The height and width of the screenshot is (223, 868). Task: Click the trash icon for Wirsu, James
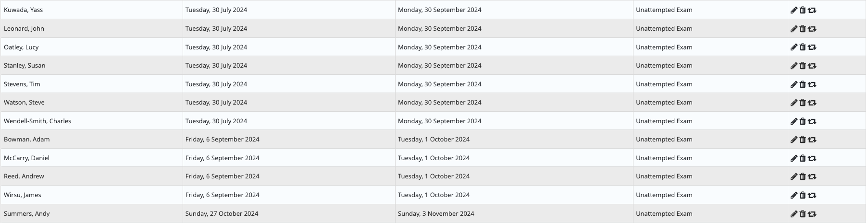coord(803,195)
